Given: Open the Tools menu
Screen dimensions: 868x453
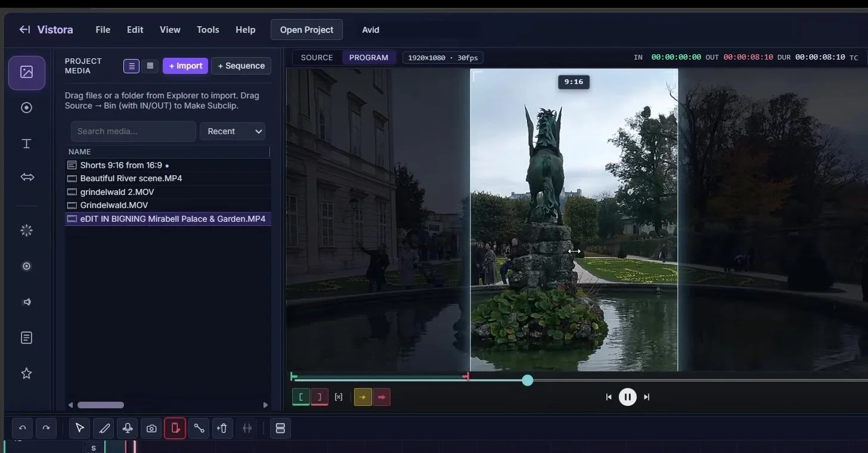Looking at the screenshot, I should point(208,30).
